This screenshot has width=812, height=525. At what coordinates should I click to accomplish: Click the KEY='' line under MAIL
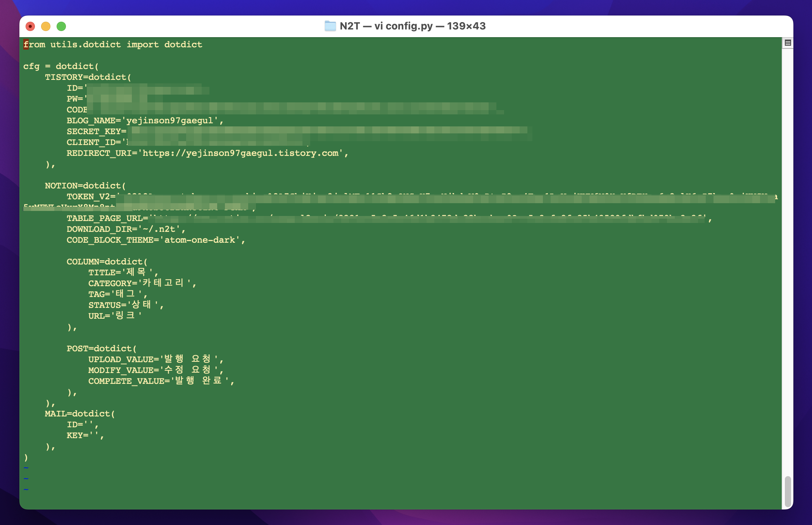coord(85,435)
